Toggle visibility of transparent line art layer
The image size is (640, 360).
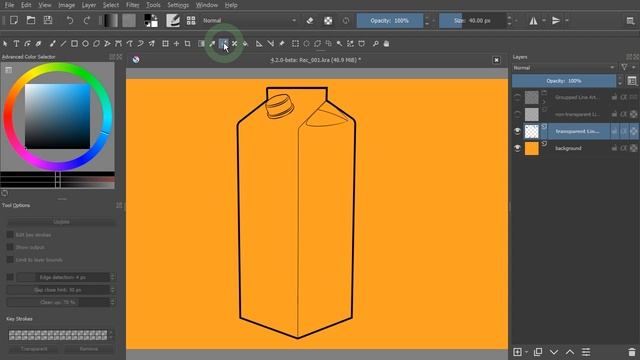pos(517,131)
